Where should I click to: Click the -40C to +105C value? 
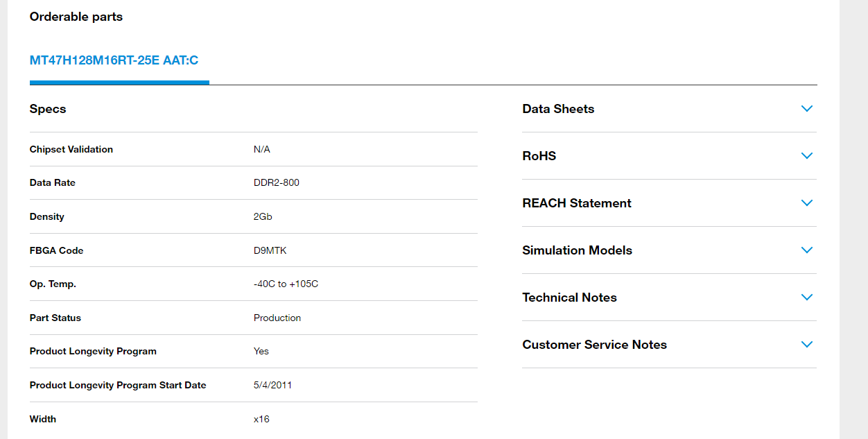point(286,284)
